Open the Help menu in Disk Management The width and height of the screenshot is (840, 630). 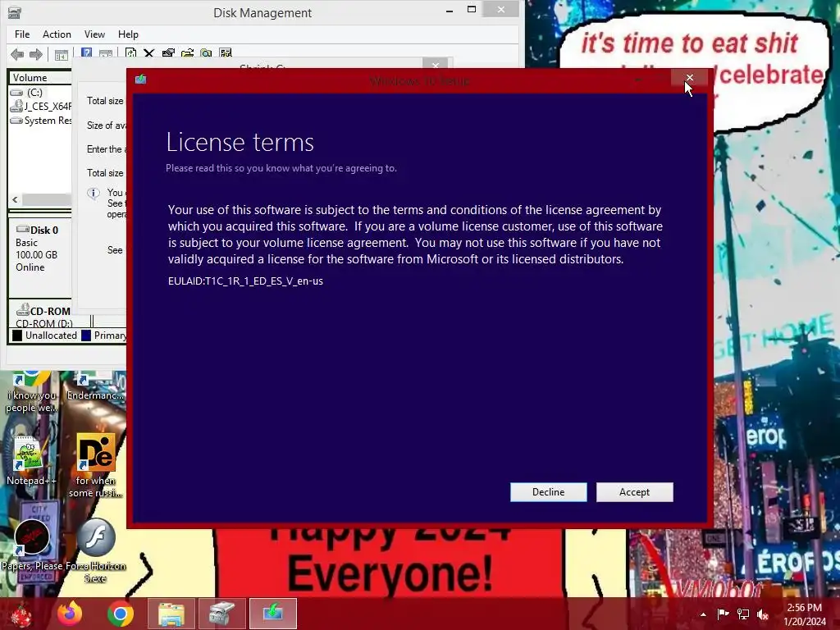[x=128, y=34]
